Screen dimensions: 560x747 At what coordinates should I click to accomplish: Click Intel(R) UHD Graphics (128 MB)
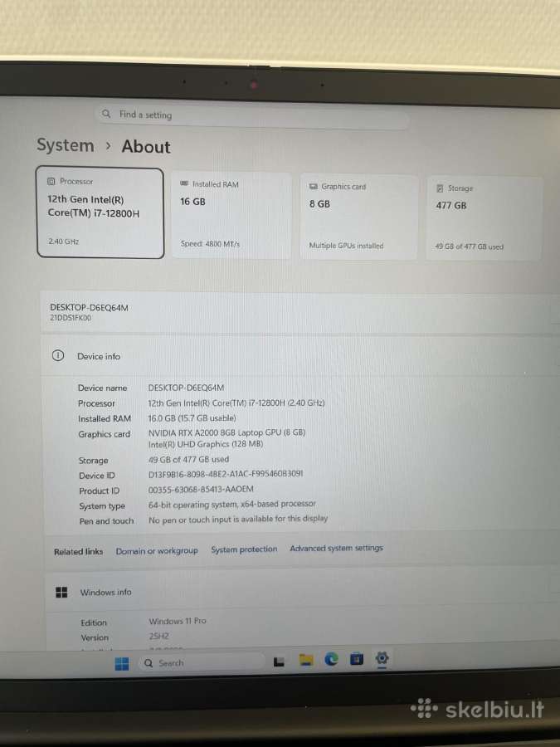[x=206, y=443]
